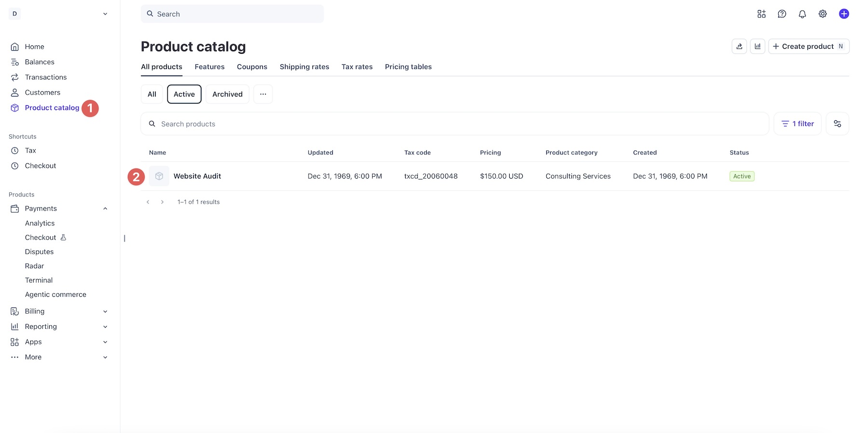The height and width of the screenshot is (433, 868).
Task: Open Customers in the sidebar
Action: click(x=42, y=93)
